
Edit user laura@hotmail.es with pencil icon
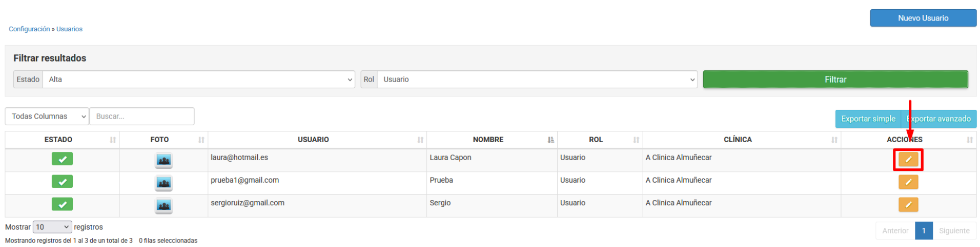tap(908, 160)
